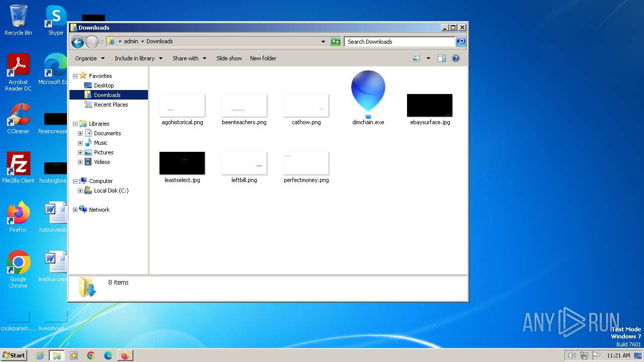Select the perfectmoney.png file
Image resolution: width=644 pixels, height=362 pixels.
306,163
